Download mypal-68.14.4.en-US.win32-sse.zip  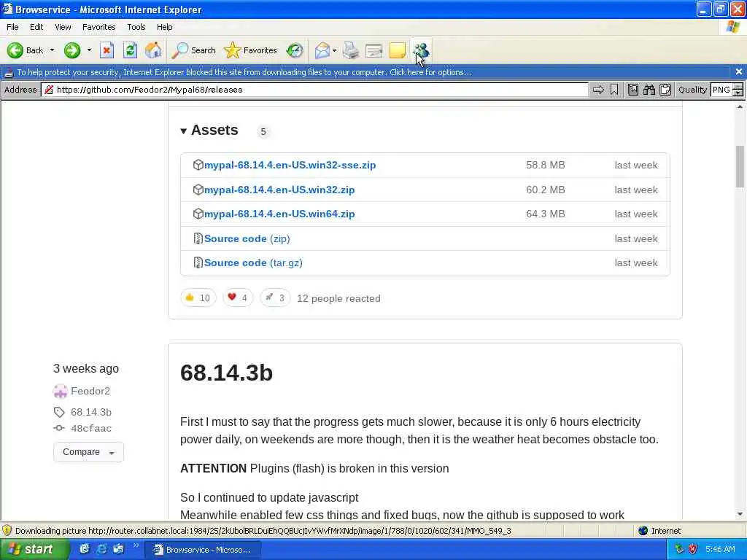(290, 166)
